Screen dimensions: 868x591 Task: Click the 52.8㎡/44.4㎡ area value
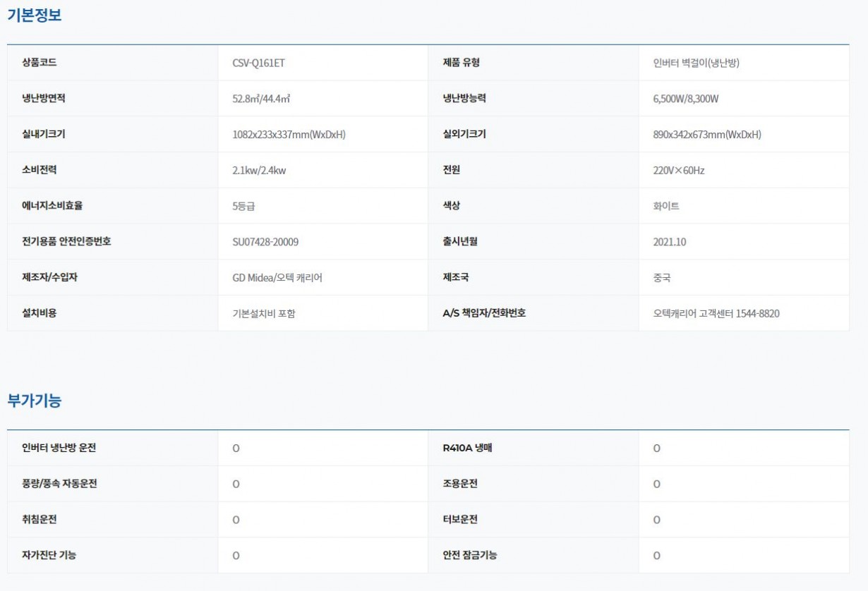point(261,99)
